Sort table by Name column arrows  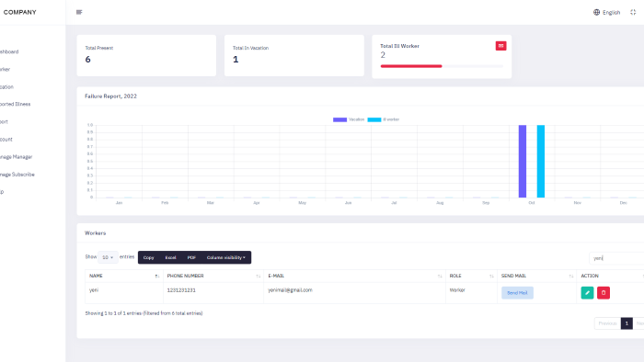point(157,277)
